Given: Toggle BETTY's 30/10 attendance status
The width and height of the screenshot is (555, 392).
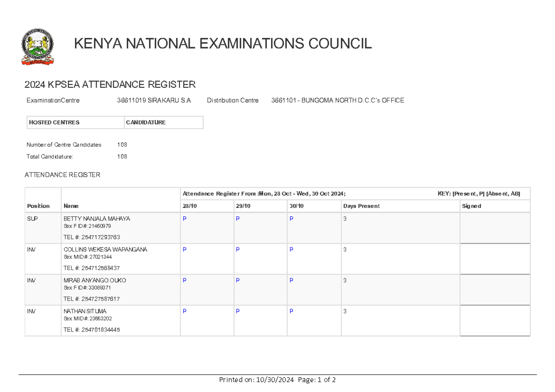Looking at the screenshot, I should click(x=291, y=219).
